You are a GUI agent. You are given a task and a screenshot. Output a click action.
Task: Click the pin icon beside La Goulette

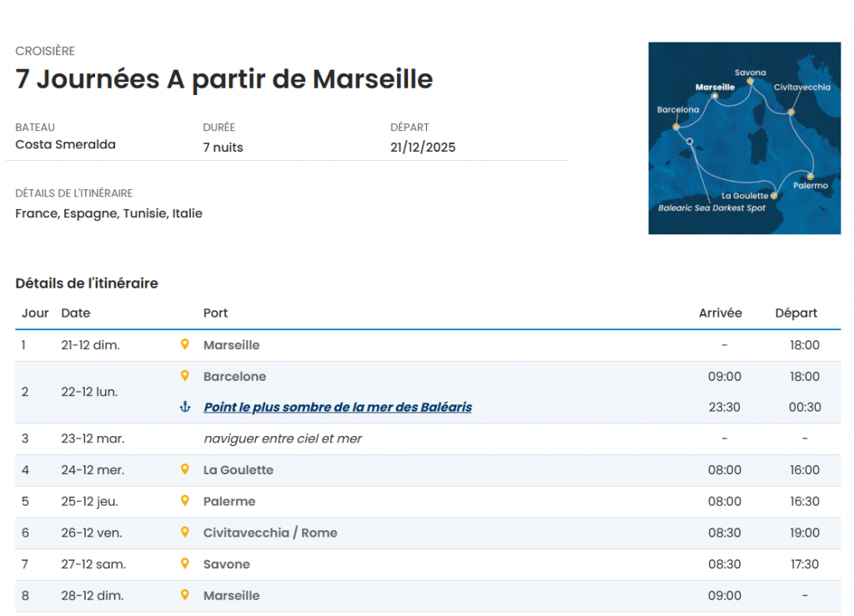(185, 469)
